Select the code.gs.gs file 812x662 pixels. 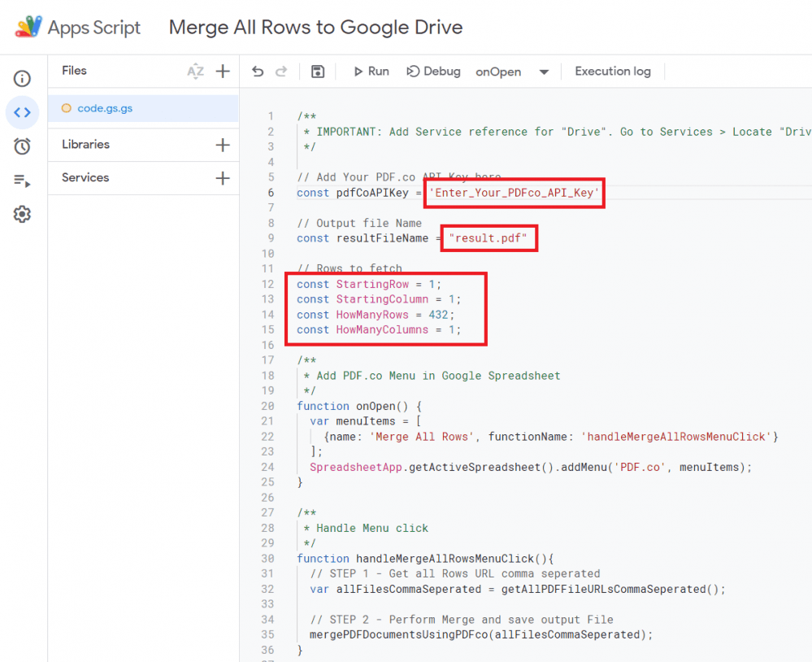click(x=105, y=108)
